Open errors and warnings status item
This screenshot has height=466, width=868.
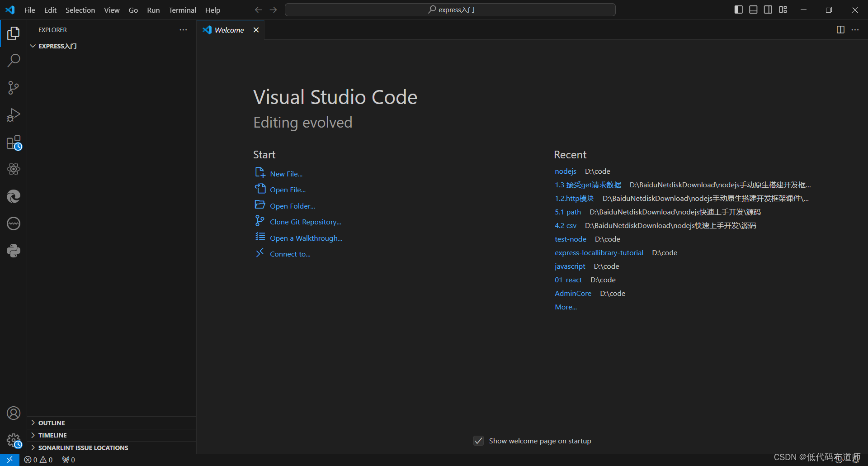pyautogui.click(x=38, y=460)
